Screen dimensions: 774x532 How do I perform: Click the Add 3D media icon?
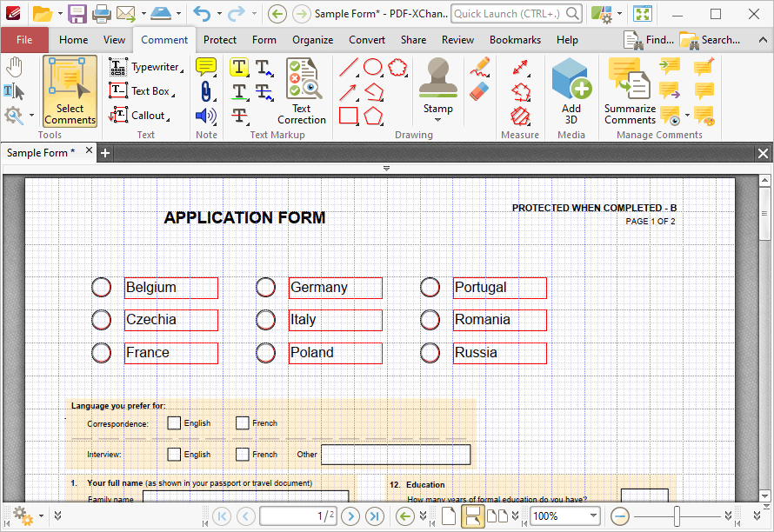pyautogui.click(x=571, y=92)
